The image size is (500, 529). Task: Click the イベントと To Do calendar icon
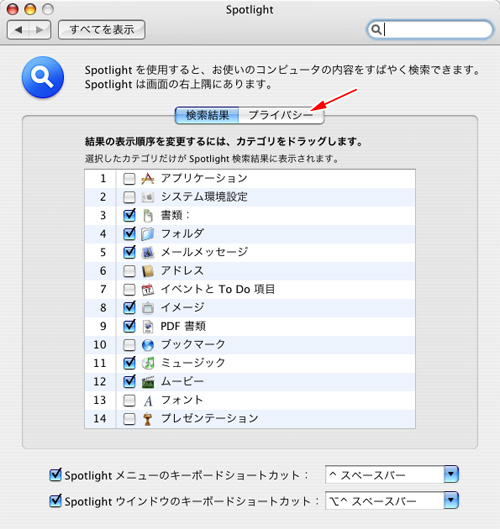click(x=147, y=289)
